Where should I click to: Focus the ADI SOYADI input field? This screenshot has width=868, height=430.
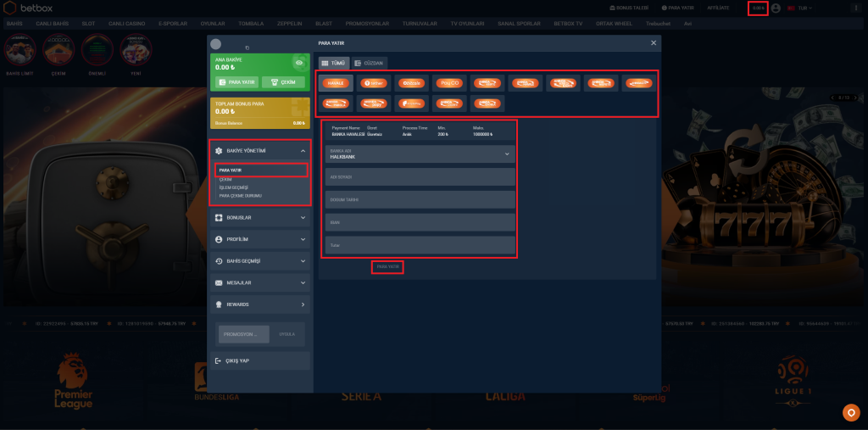pos(420,176)
